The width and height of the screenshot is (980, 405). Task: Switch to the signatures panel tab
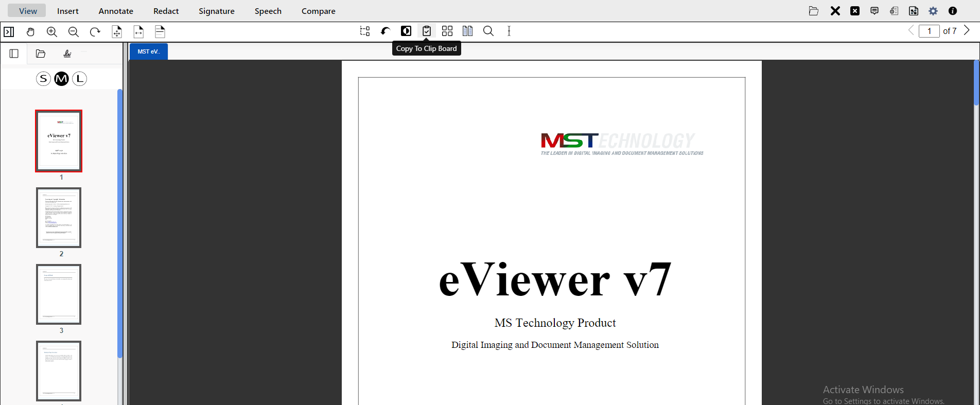point(67,54)
